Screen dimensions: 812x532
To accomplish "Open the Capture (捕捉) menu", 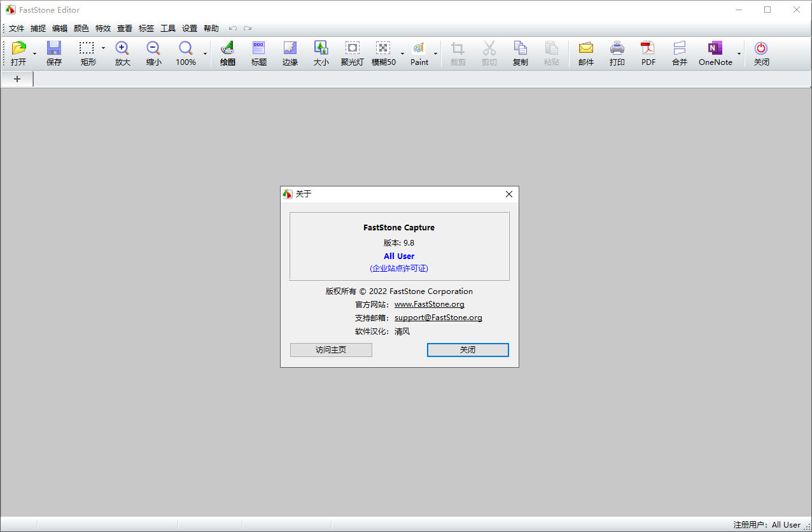I will tap(38, 29).
